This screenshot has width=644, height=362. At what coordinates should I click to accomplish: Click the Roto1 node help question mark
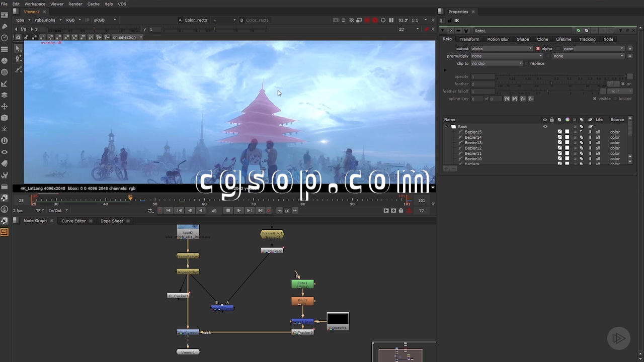click(x=621, y=31)
